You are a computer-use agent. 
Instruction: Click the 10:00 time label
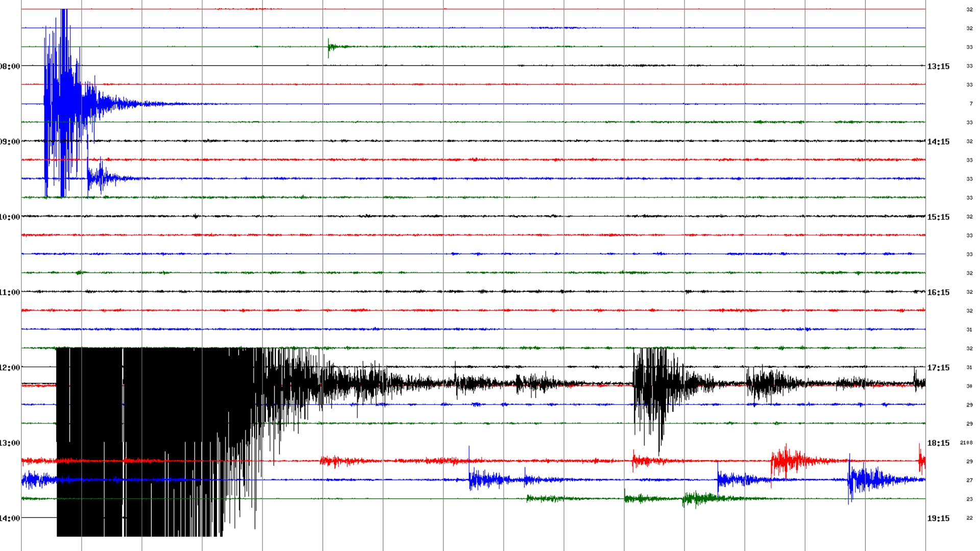pyautogui.click(x=10, y=217)
